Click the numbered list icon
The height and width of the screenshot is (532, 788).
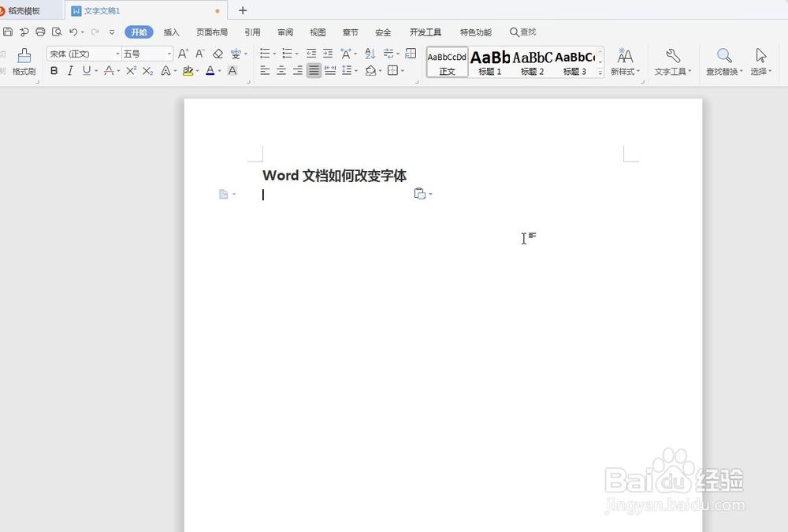click(287, 54)
